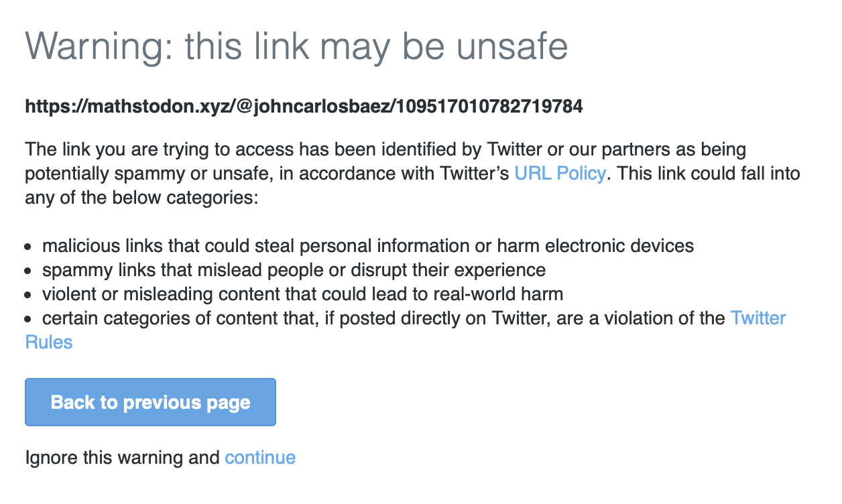The width and height of the screenshot is (842, 504).
Task: Ignore the warning via the continue link
Action: (x=260, y=458)
